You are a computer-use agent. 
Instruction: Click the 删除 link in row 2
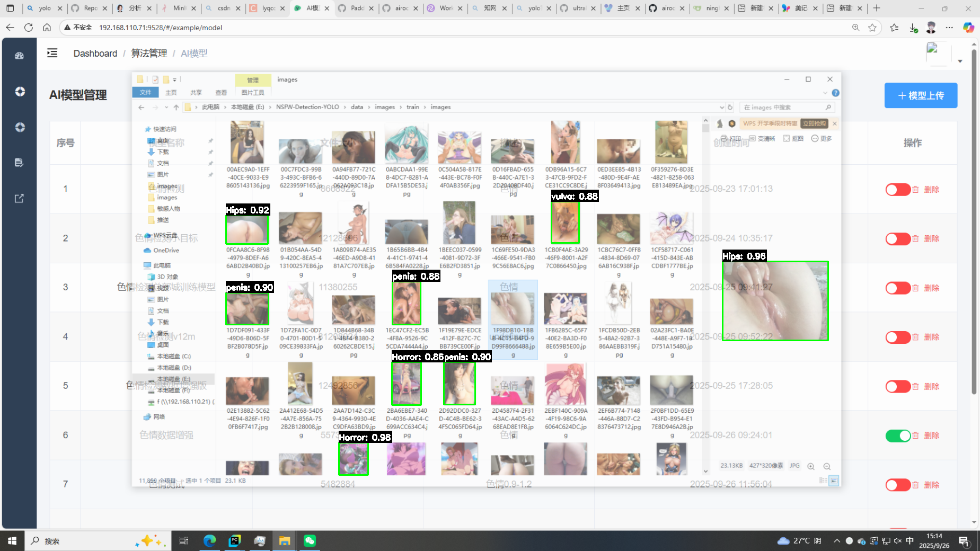point(931,239)
